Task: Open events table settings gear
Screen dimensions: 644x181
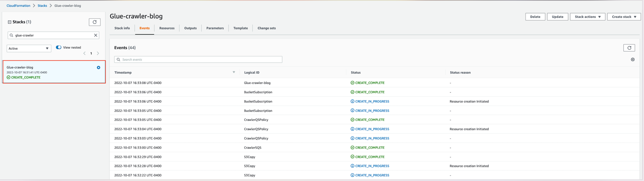Action: (x=632, y=60)
